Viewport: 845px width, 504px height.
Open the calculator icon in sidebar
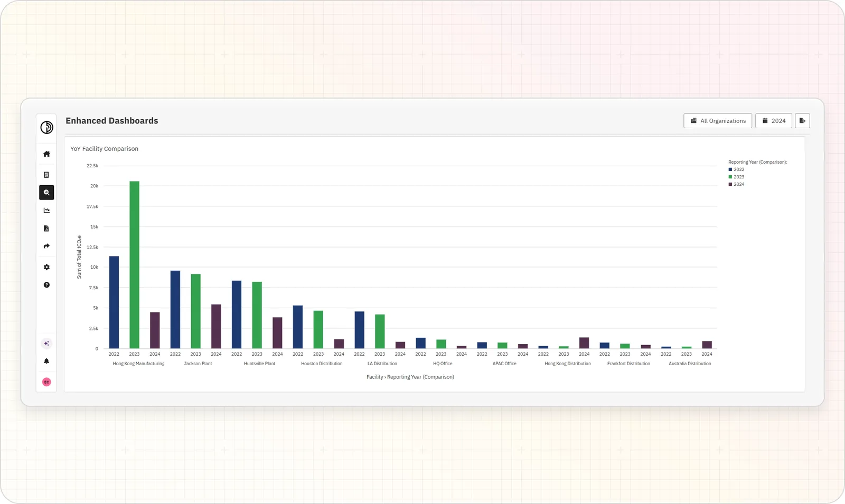click(46, 175)
